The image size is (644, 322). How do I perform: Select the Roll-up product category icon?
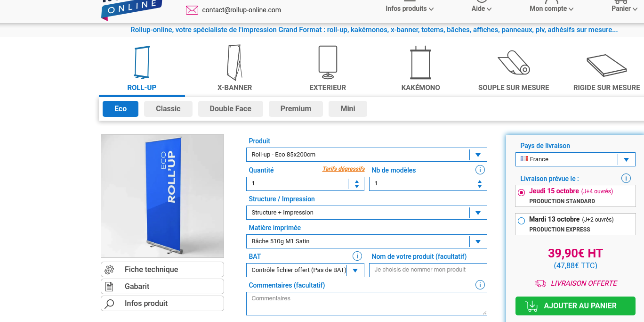142,62
